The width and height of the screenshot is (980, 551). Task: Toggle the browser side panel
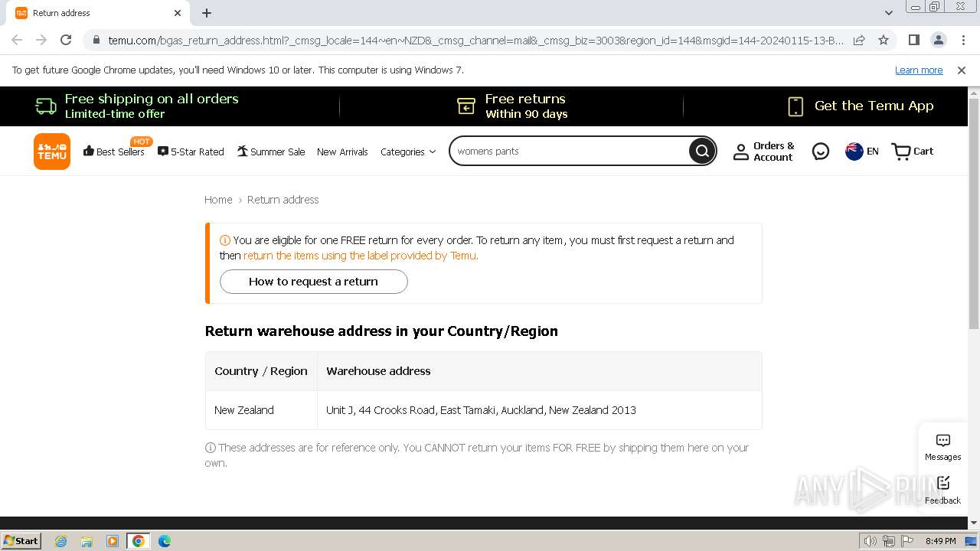(913, 40)
